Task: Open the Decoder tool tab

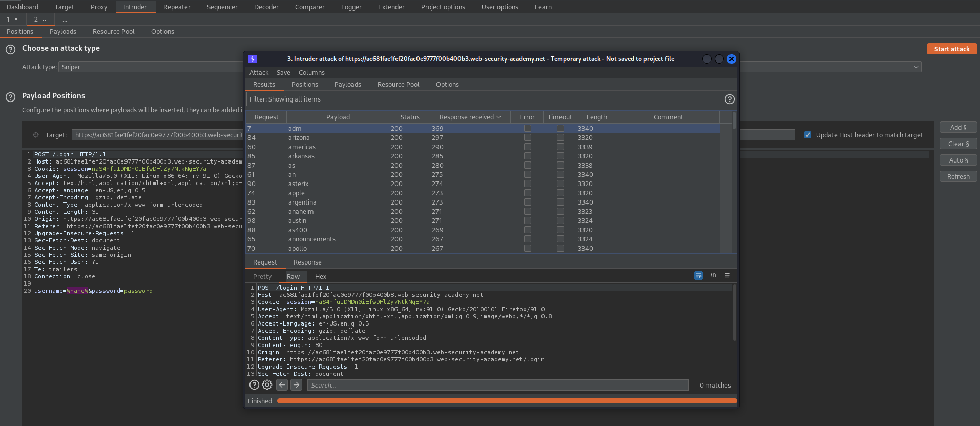Action: tap(266, 7)
